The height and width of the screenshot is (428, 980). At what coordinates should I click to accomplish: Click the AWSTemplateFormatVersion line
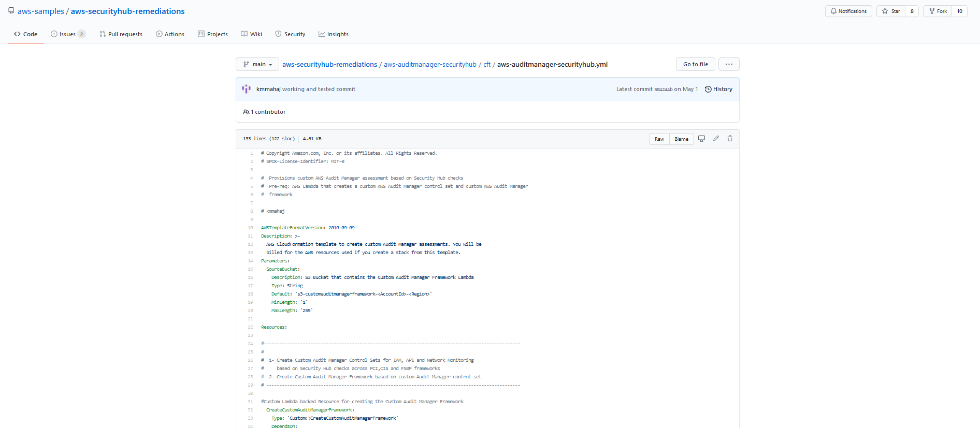coord(308,228)
